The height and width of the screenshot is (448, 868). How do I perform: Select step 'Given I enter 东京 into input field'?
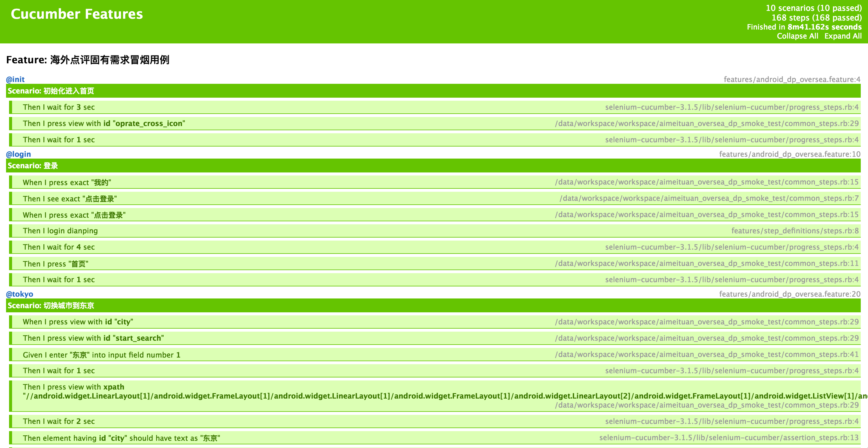click(435, 355)
